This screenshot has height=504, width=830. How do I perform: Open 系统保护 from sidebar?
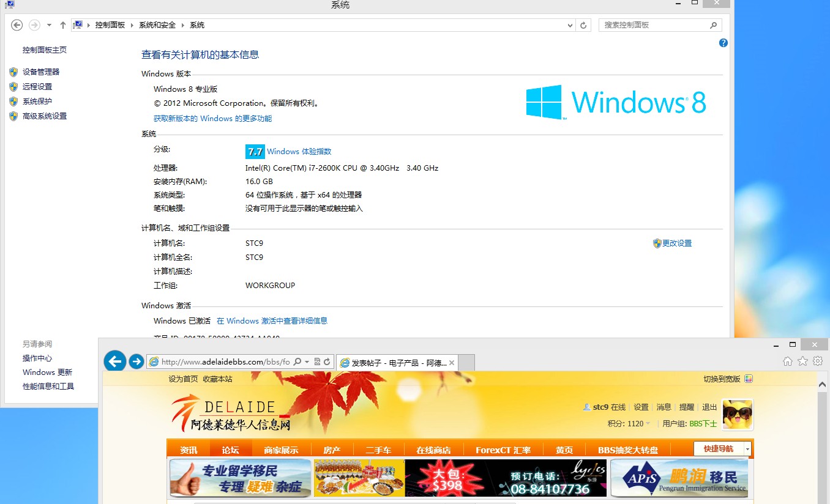[x=37, y=102]
